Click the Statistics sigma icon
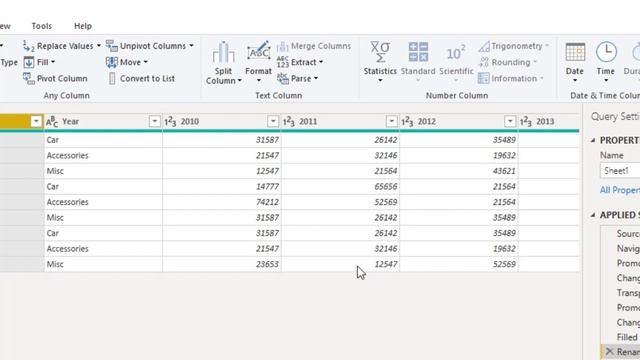 tap(380, 52)
